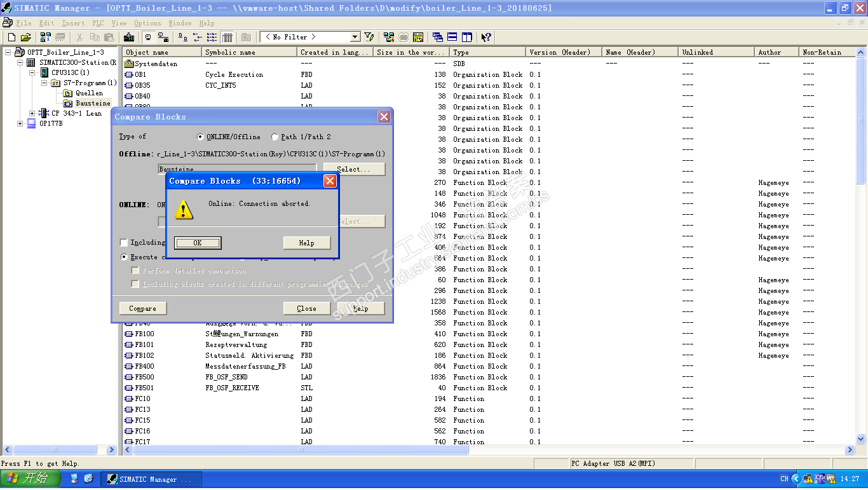Open the Options menu
The width and height of the screenshot is (868, 490).
point(147,24)
